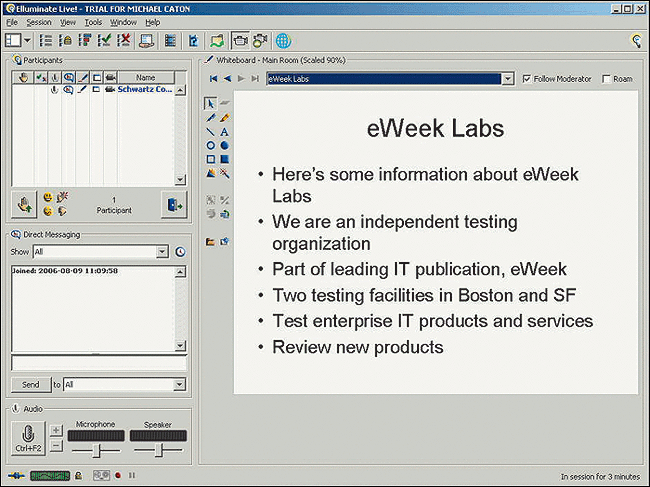Image resolution: width=650 pixels, height=487 pixels.
Task: Click the Send button
Action: click(x=31, y=385)
